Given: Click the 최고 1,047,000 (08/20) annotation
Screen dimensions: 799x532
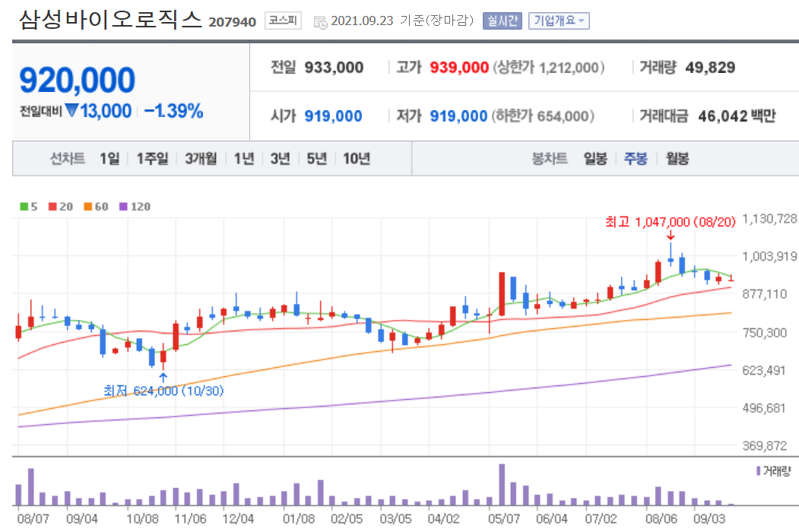Looking at the screenshot, I should (670, 222).
